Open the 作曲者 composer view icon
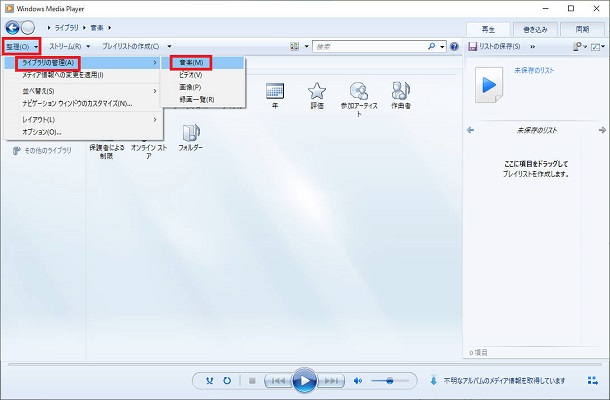The image size is (610, 400). [401, 96]
